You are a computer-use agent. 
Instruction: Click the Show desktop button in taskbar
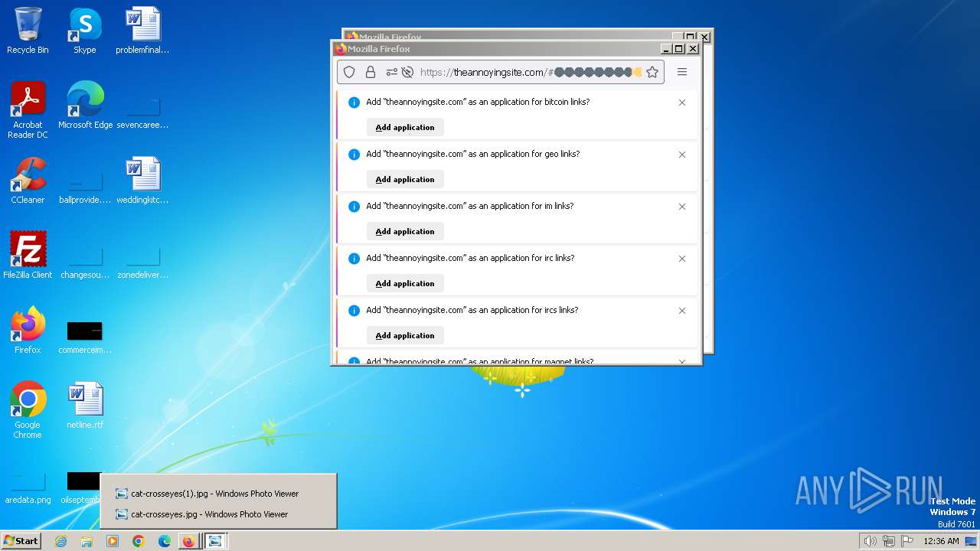point(972,541)
